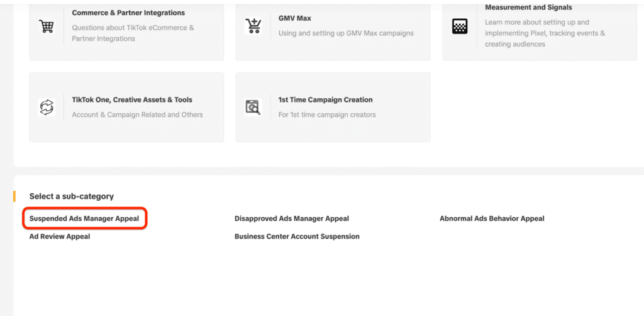The width and height of the screenshot is (644, 316).
Task: Select Disapproved Ads Manager Appeal option
Action: (292, 218)
